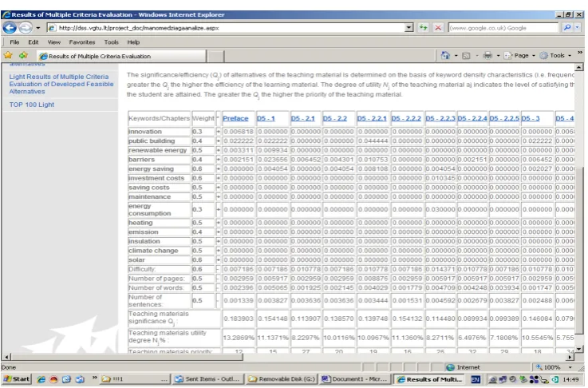Switch to Document1 - Microsoft Word taskbar button
The width and height of the screenshot is (588, 388).
(354, 379)
